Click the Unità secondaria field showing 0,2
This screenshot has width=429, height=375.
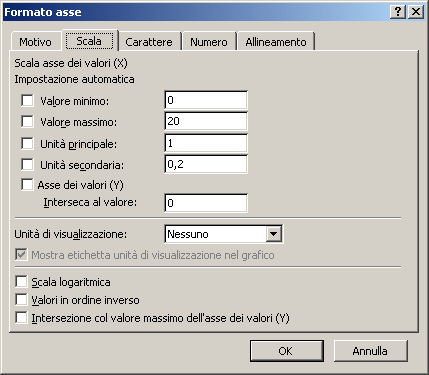[x=206, y=164]
